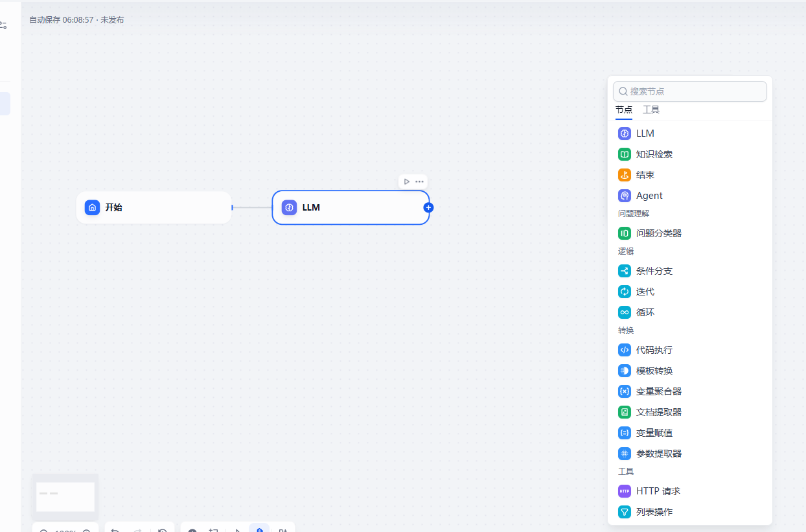Add the 循环 node
This screenshot has height=532, width=806.
(689, 312)
